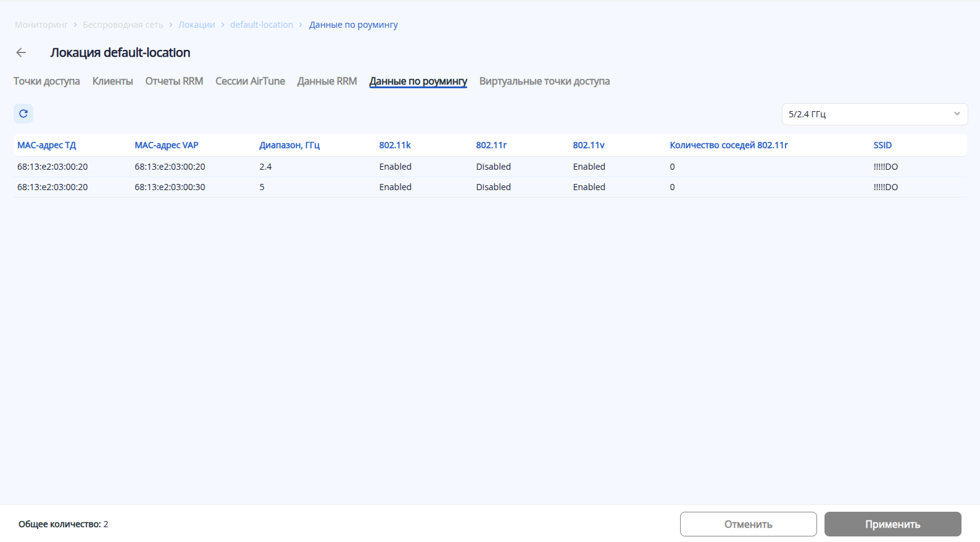The width and height of the screenshot is (980, 542).
Task: Click the refresh table icon
Action: [x=23, y=114]
